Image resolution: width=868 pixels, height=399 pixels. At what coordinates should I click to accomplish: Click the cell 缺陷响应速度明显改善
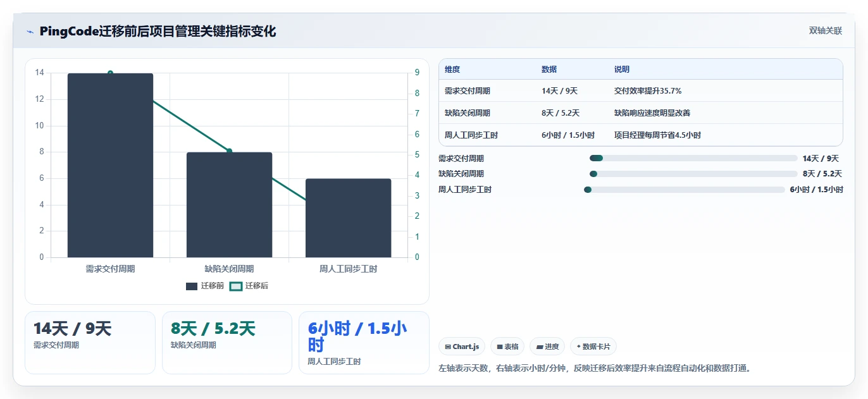pyautogui.click(x=652, y=113)
